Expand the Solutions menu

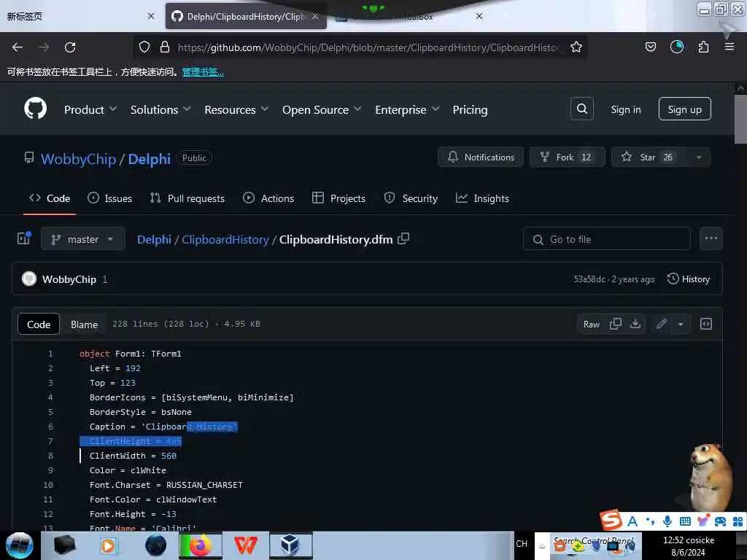pos(160,109)
